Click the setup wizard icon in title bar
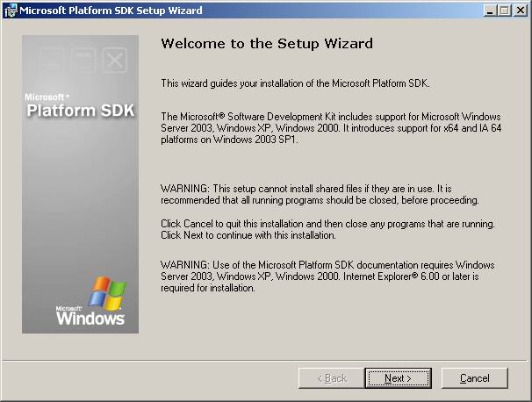 (x=10, y=11)
